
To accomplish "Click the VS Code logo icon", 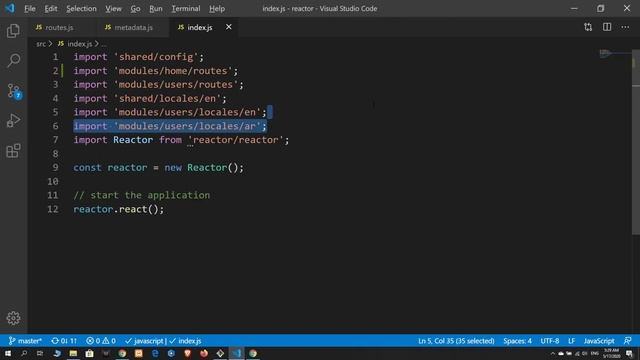I will [x=10, y=8].
